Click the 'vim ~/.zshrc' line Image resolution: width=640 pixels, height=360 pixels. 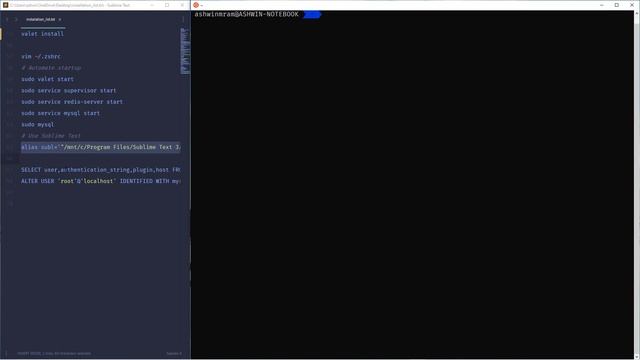pyautogui.click(x=41, y=56)
